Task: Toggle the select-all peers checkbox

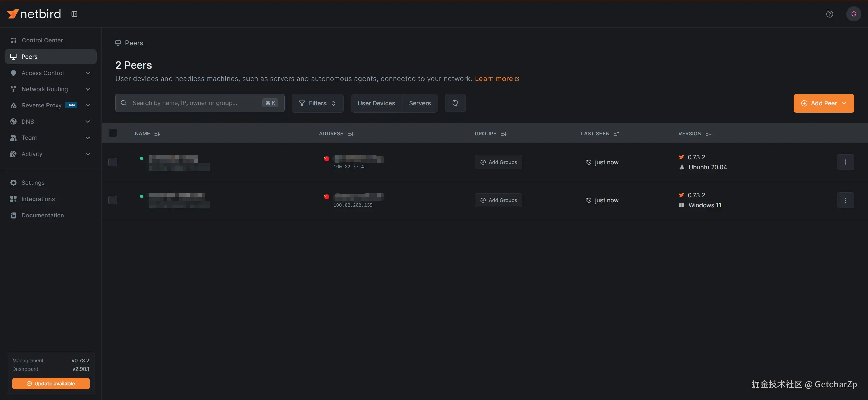Action: [x=113, y=133]
